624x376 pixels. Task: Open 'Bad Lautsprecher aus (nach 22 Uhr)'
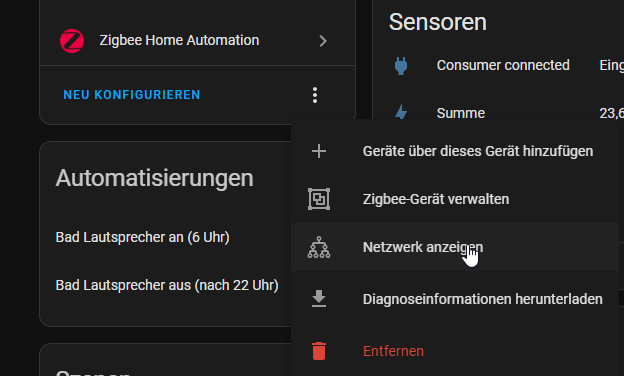point(167,285)
